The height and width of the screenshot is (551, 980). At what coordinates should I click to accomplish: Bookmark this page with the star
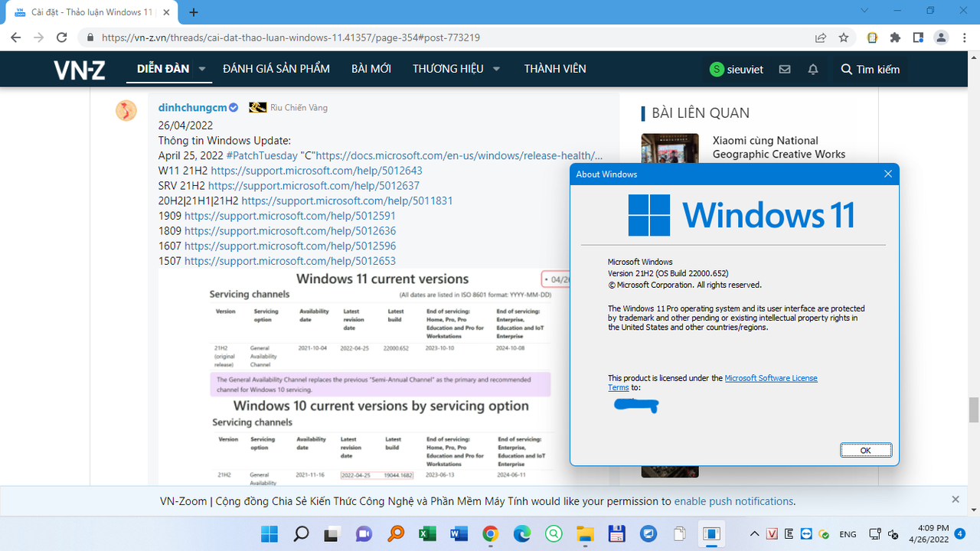844,37
